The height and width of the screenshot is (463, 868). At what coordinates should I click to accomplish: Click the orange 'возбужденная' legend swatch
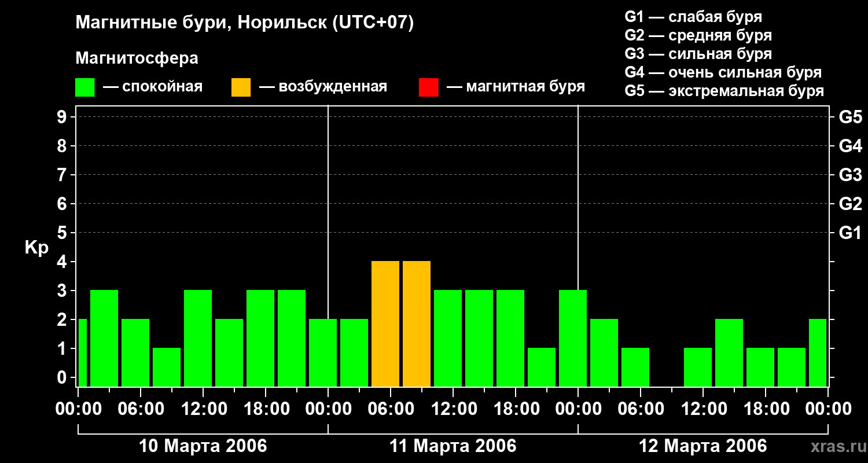241,87
